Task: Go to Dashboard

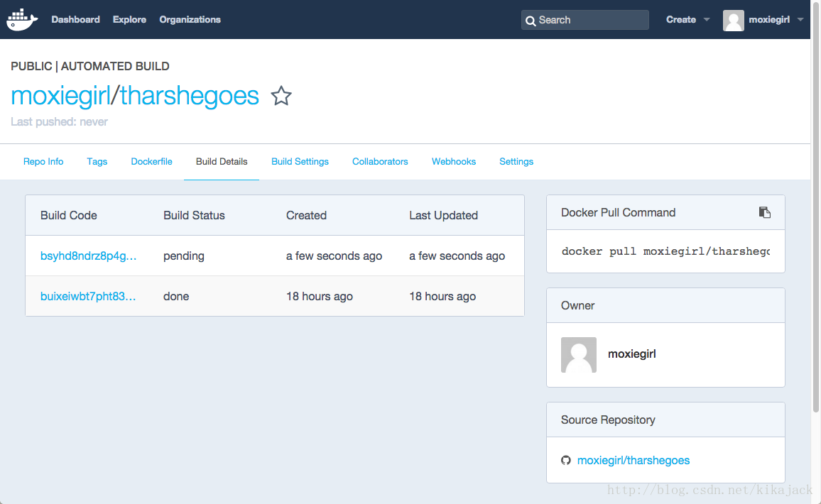Action: (x=75, y=20)
